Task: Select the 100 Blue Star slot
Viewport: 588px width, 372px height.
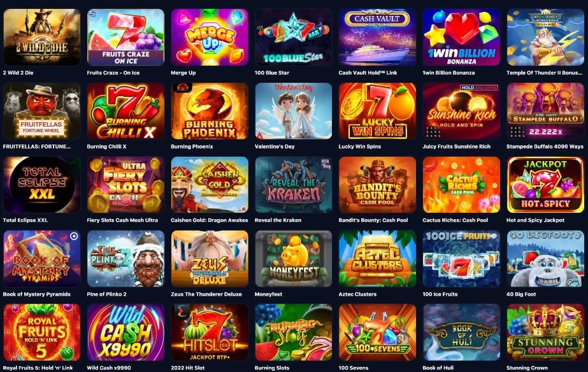Action: (x=294, y=37)
